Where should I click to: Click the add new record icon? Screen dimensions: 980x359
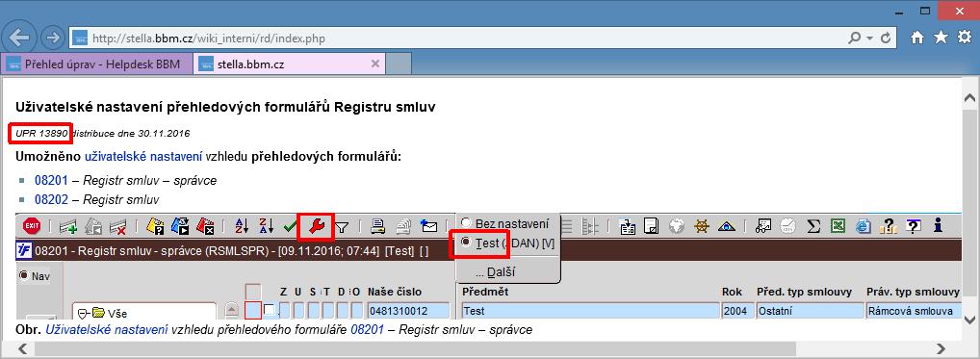67,226
